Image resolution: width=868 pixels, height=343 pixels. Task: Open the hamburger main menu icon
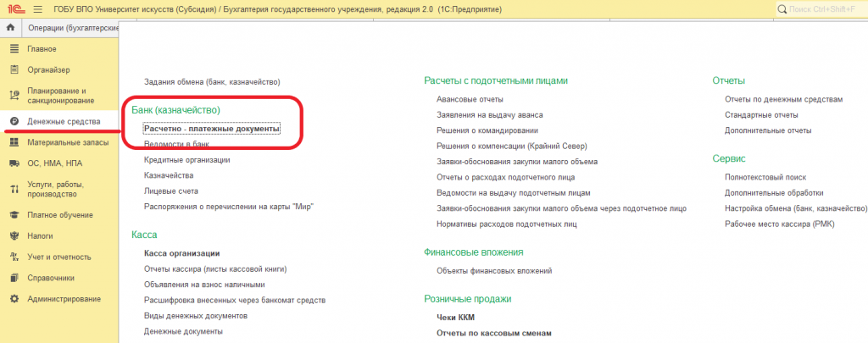[38, 9]
